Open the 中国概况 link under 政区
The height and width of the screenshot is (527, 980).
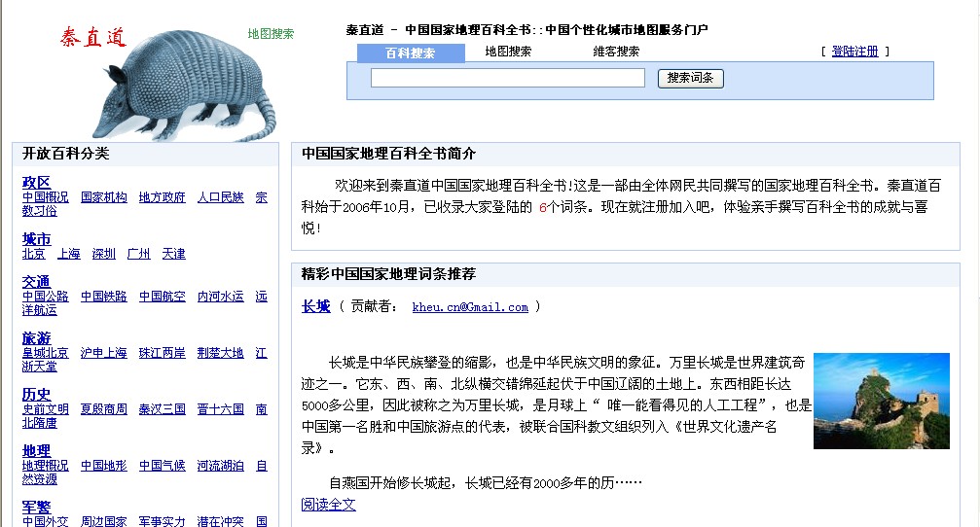pos(46,197)
